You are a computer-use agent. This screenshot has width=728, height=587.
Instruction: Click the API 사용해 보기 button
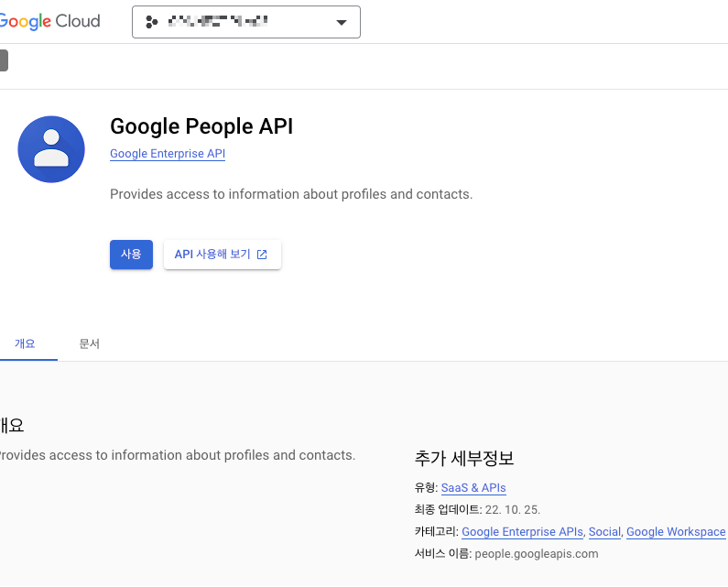(223, 255)
